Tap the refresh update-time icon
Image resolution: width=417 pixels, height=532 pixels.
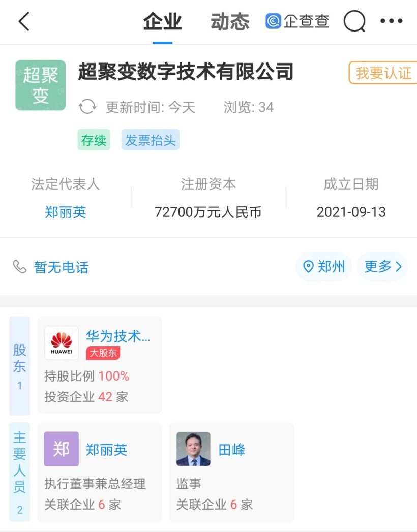pos(87,107)
